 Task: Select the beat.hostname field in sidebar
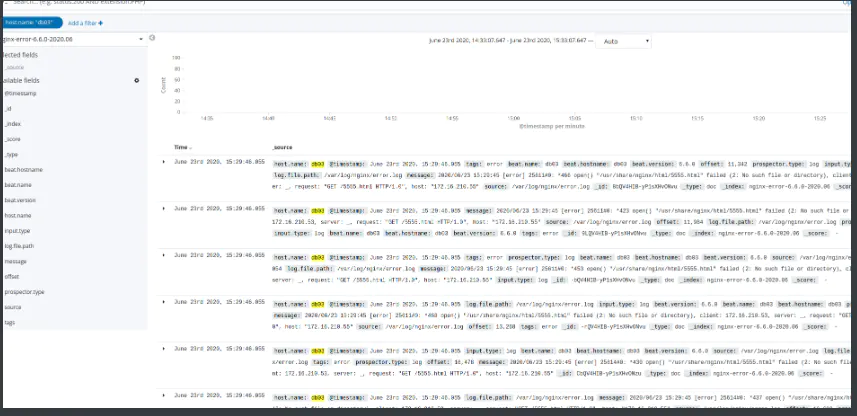pyautogui.click(x=24, y=170)
